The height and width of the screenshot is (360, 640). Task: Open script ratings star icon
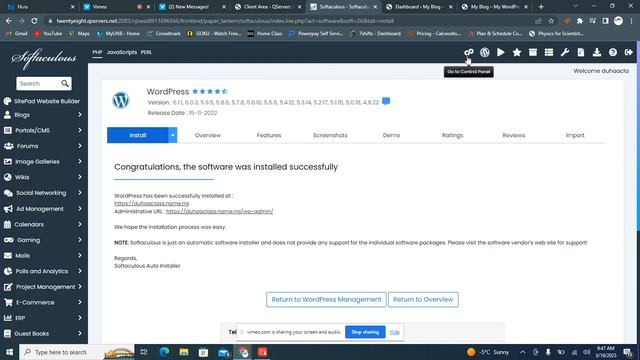point(517,52)
